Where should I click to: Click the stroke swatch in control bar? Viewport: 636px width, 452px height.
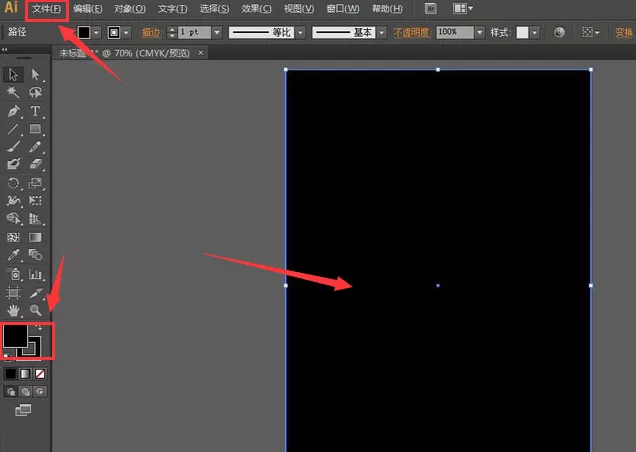(x=114, y=32)
